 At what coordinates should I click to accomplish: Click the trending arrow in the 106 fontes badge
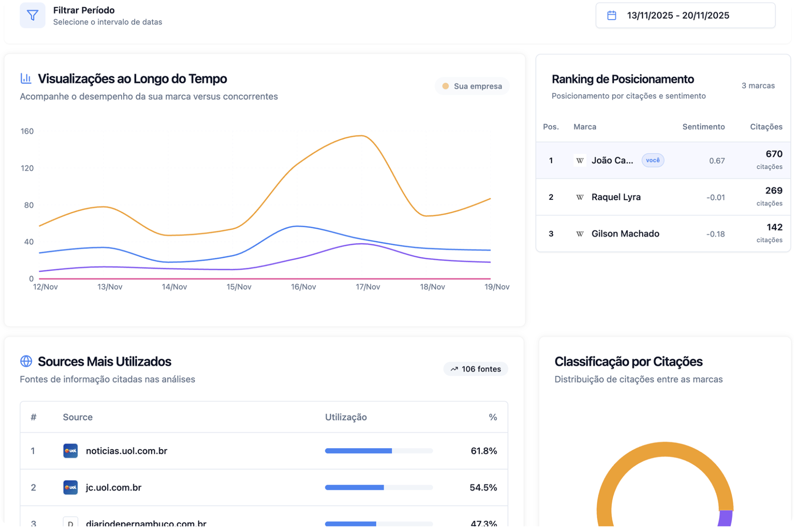[x=455, y=369]
